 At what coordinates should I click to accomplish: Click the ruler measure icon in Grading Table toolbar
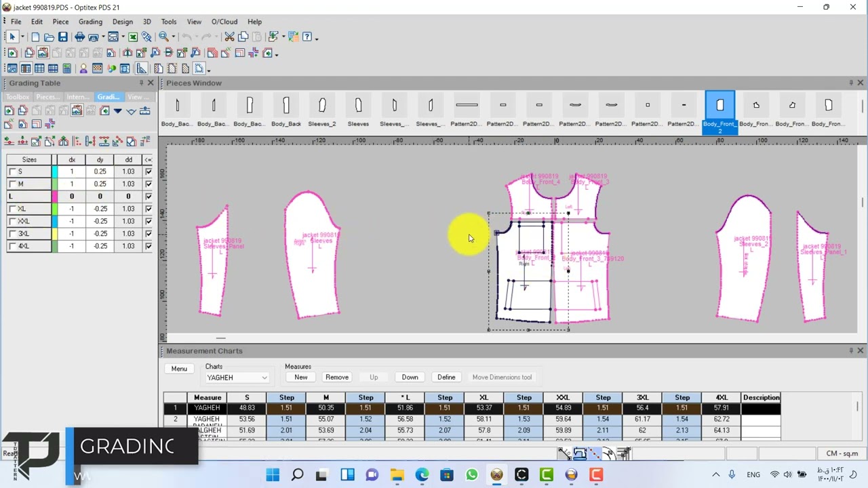(144, 111)
